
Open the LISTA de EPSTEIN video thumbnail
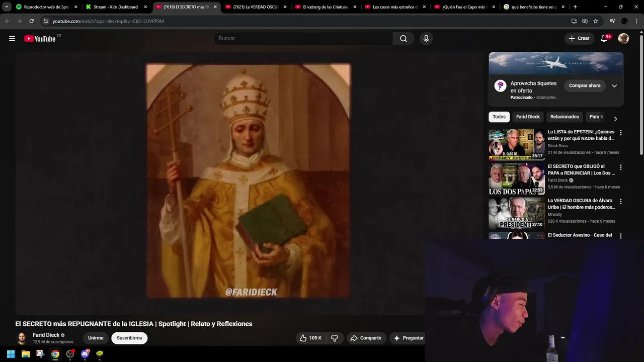(517, 144)
